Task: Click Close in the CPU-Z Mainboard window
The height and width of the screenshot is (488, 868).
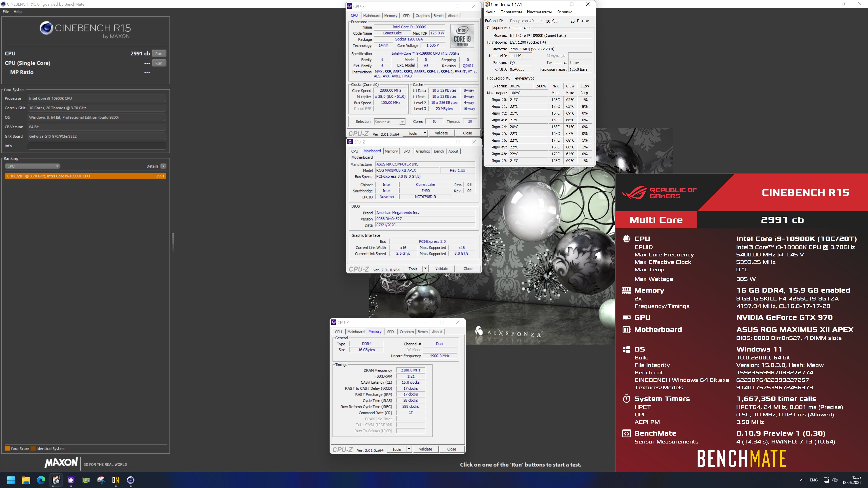Action: tap(468, 268)
